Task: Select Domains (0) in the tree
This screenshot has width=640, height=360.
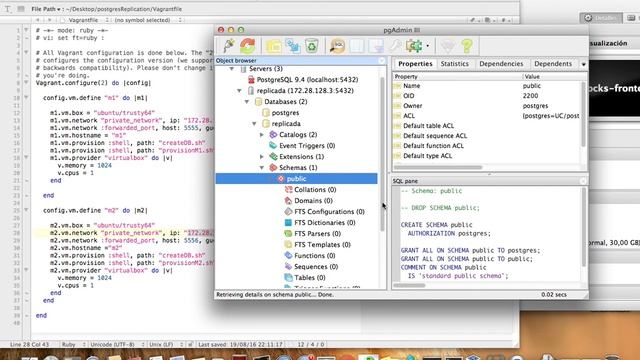Action: [313, 201]
